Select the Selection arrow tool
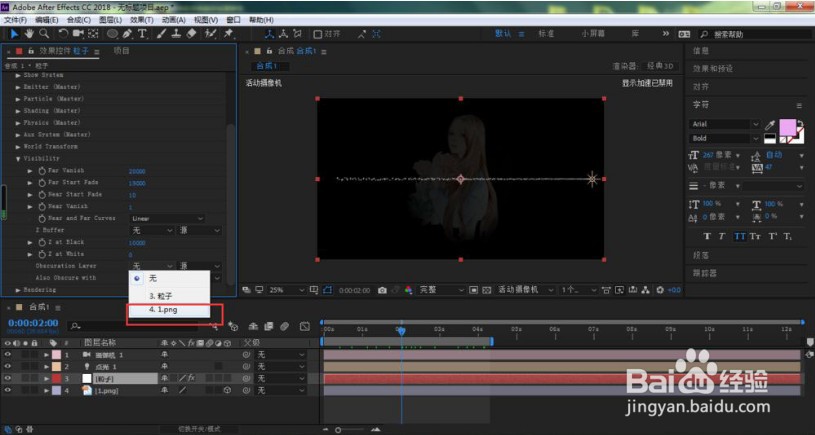 click(15, 33)
